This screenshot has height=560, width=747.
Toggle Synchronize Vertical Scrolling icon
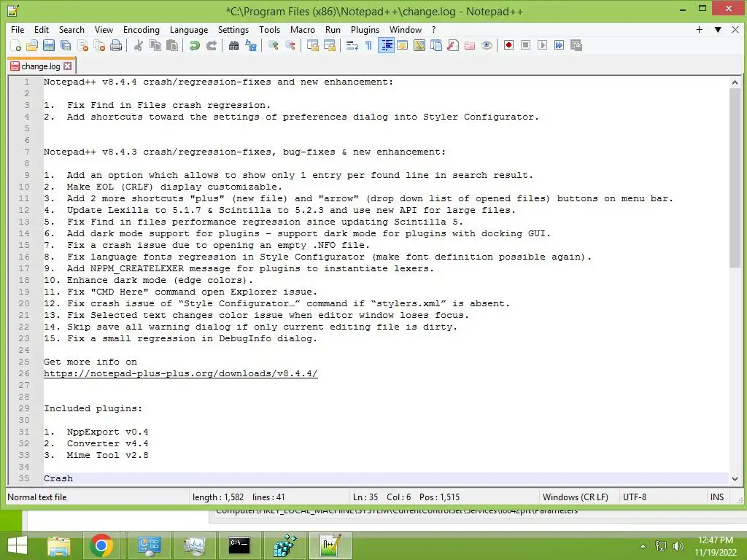(312, 45)
